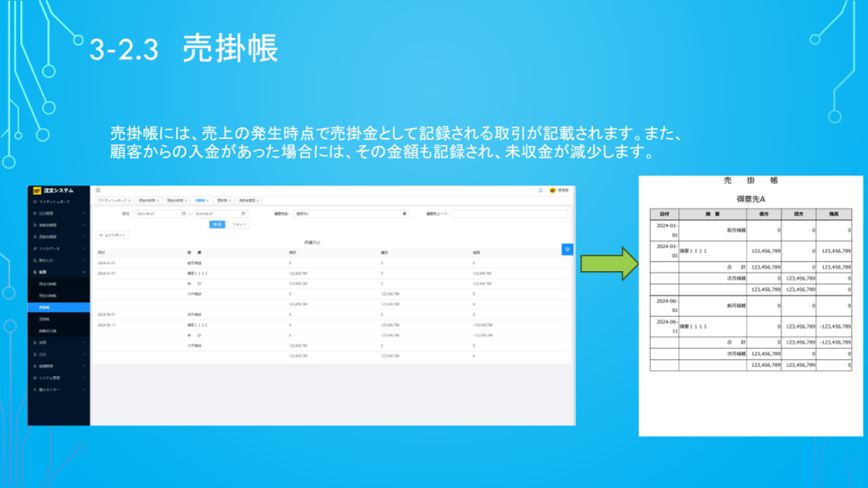Click the システム管理 sidebar icon

35,378
